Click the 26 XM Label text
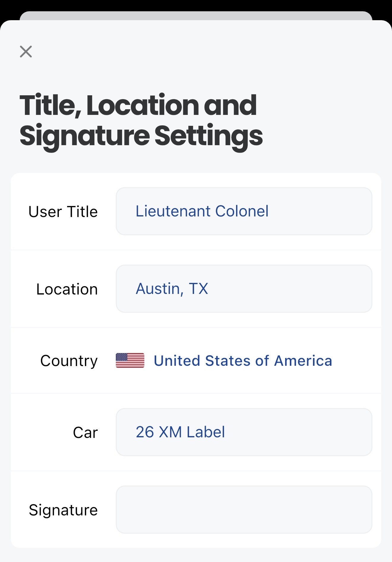 coord(180,432)
